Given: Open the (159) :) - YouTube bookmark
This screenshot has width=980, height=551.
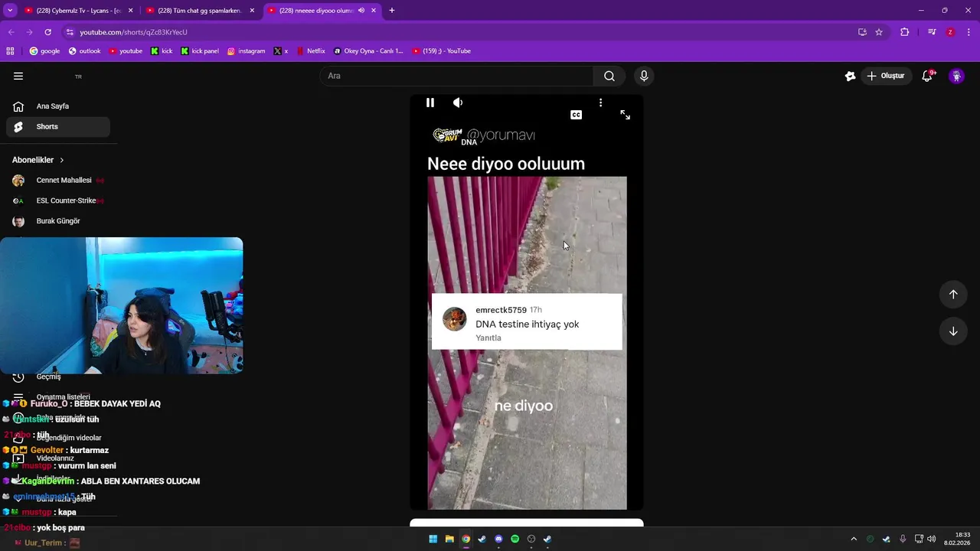Looking at the screenshot, I should [442, 51].
